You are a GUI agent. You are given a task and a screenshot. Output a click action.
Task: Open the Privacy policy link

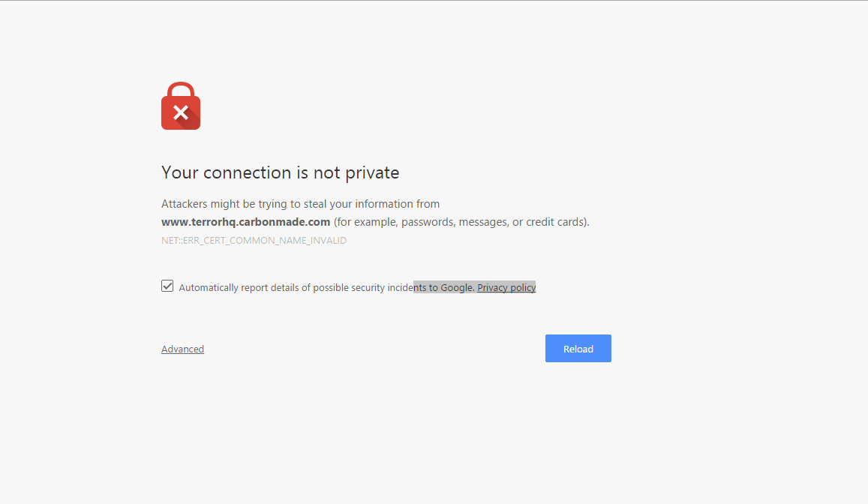506,287
